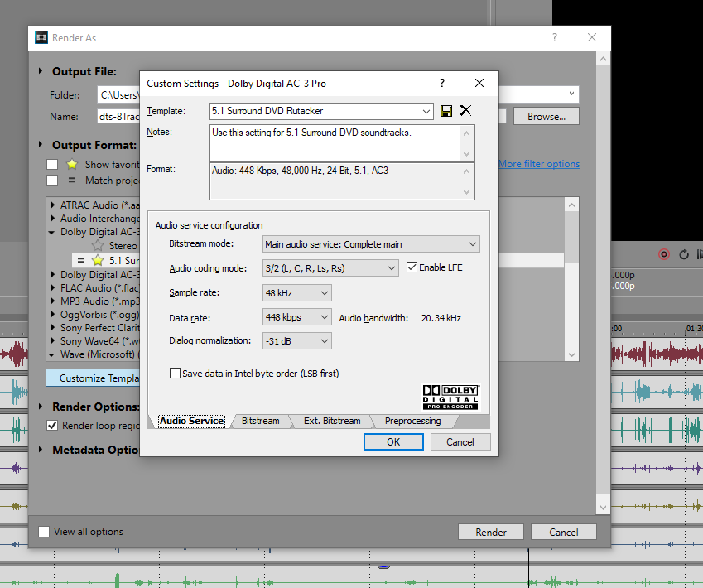The image size is (703, 588).
Task: Click the favorite star next to Stereo template
Action: 97,246
